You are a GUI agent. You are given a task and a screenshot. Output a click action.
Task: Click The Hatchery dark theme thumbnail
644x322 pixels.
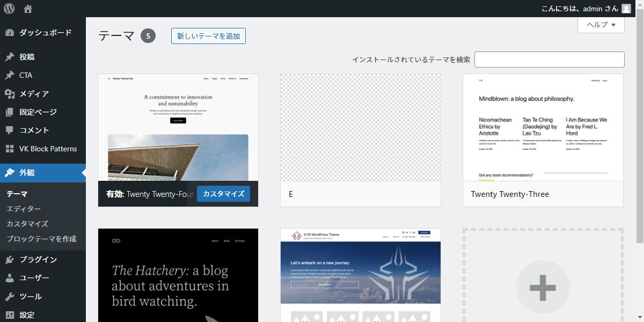click(178, 275)
